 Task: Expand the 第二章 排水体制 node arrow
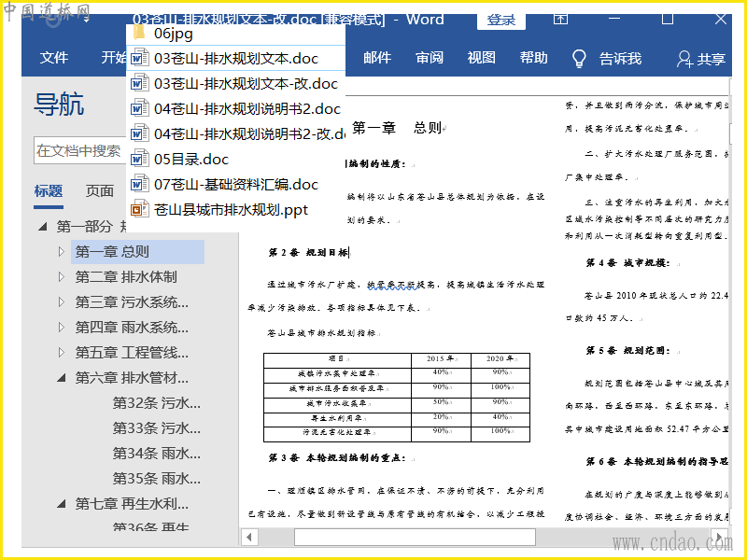[x=61, y=276]
